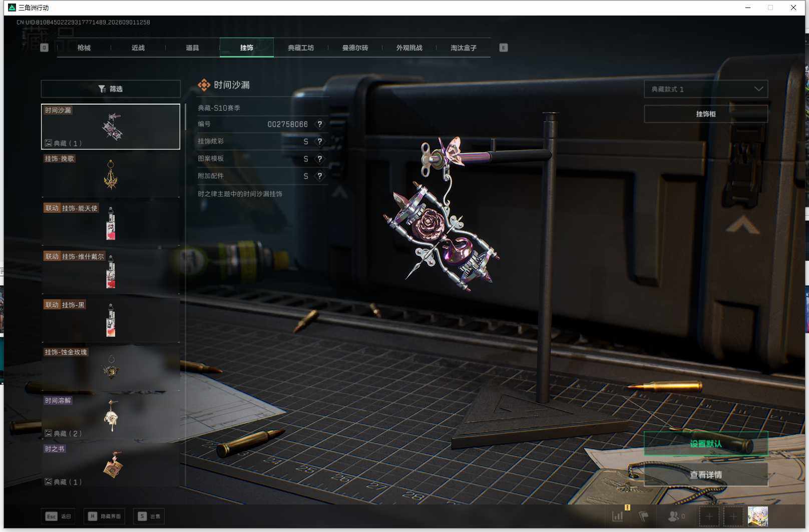Click the 典藏 (2) image icon under 时间溶解

[x=49, y=433]
